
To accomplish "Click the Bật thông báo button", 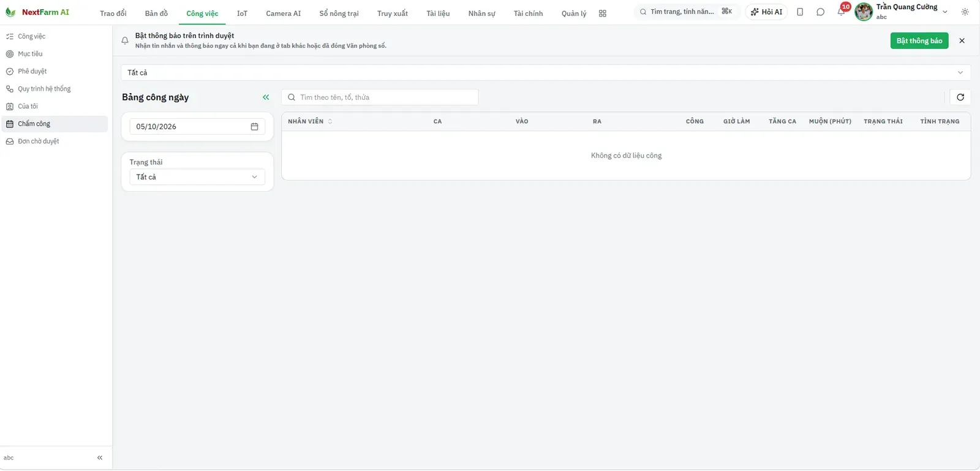I will [919, 41].
